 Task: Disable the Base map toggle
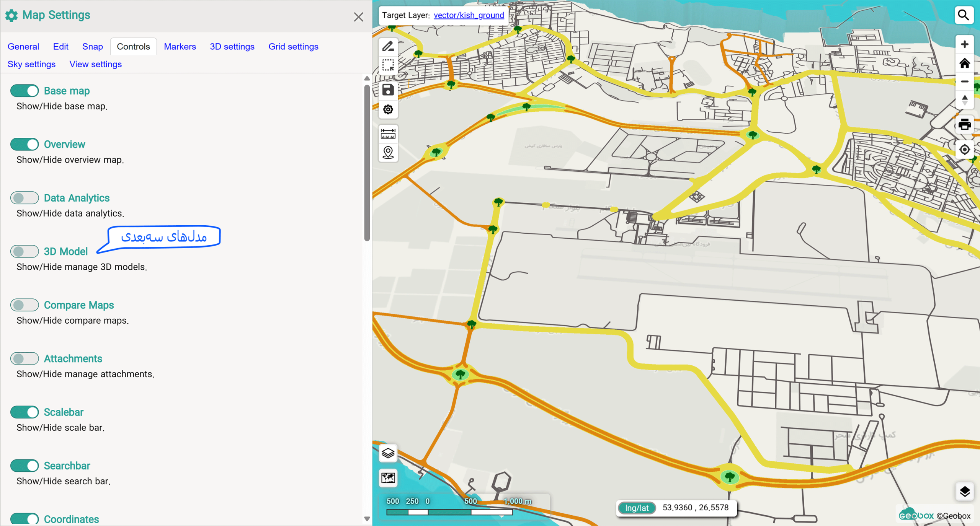[24, 91]
